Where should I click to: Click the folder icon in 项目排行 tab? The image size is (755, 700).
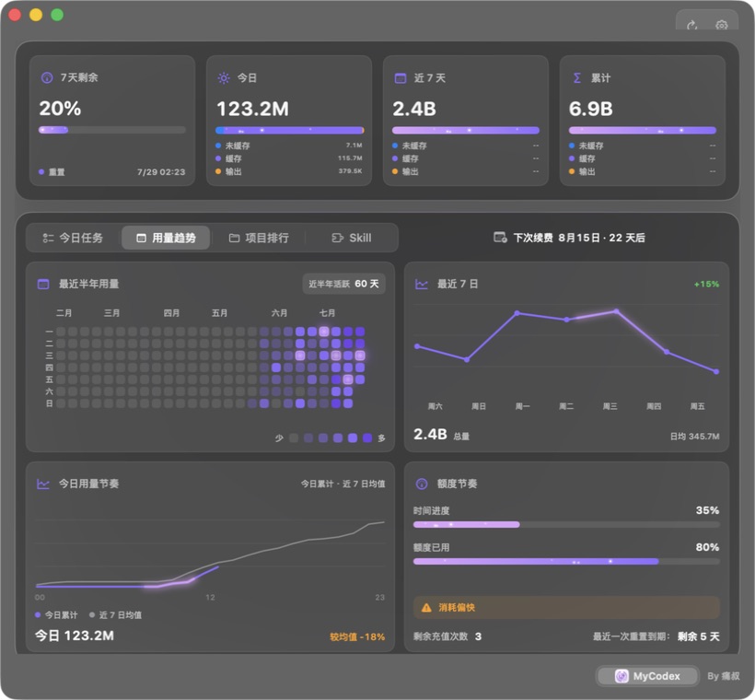(x=234, y=238)
